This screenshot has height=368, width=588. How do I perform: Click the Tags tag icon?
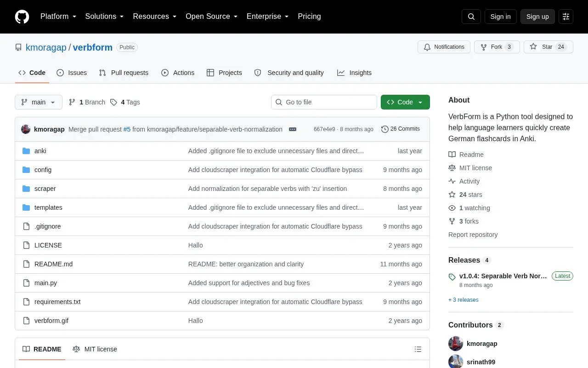(x=113, y=102)
